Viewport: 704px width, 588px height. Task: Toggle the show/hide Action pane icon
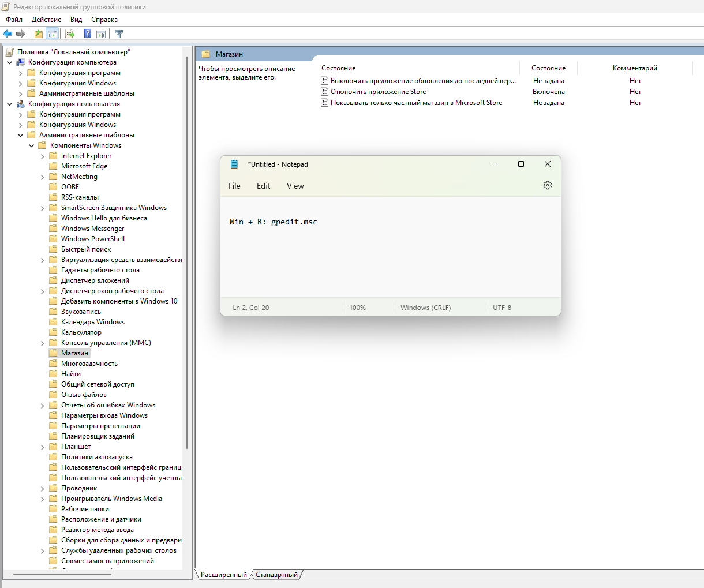tap(101, 34)
